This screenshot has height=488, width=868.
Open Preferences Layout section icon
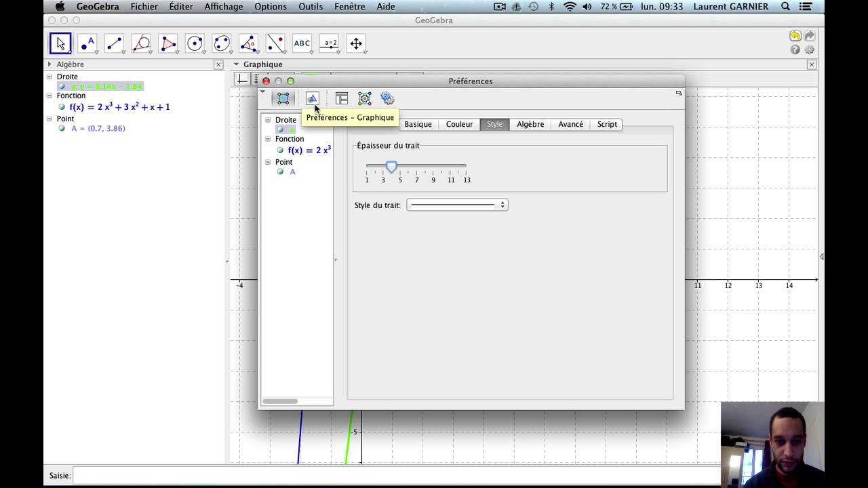click(342, 99)
